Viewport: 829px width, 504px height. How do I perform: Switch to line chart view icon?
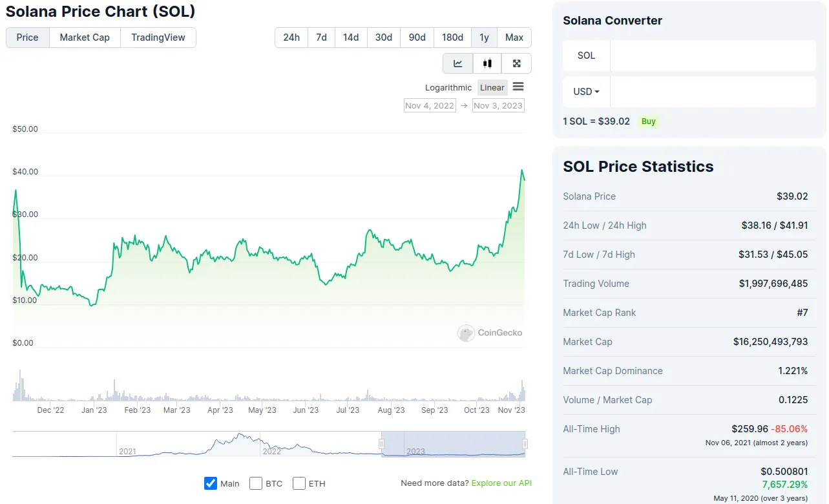tap(458, 63)
